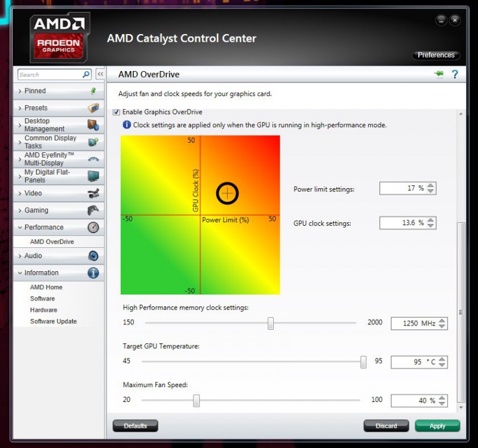Click the Discard button
Viewport: 478px width, 448px height.
tap(386, 426)
